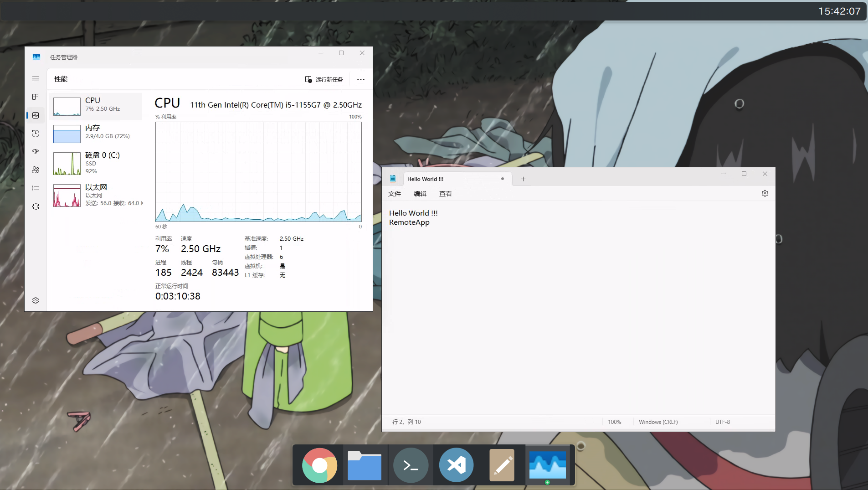This screenshot has width=868, height=490.
Task: Open the 文件 menu in Notepad
Action: pos(395,194)
